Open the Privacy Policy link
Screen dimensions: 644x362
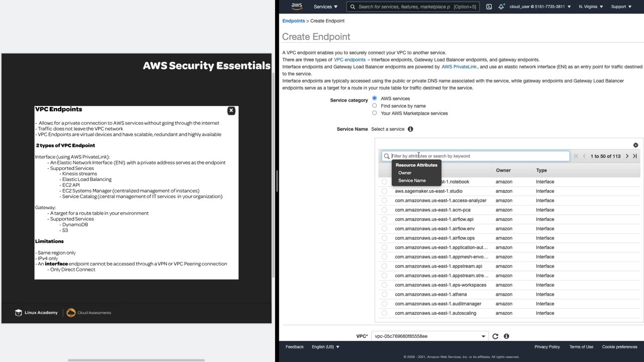(547, 347)
